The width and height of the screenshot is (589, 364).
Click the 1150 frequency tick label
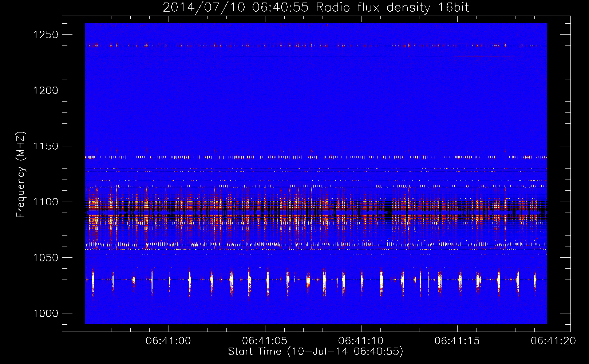[46, 146]
